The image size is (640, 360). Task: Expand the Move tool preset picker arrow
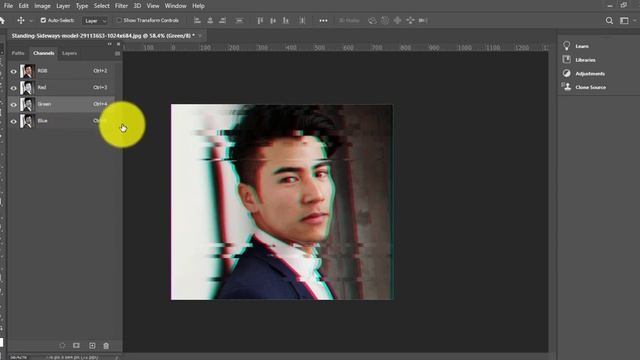(x=31, y=21)
